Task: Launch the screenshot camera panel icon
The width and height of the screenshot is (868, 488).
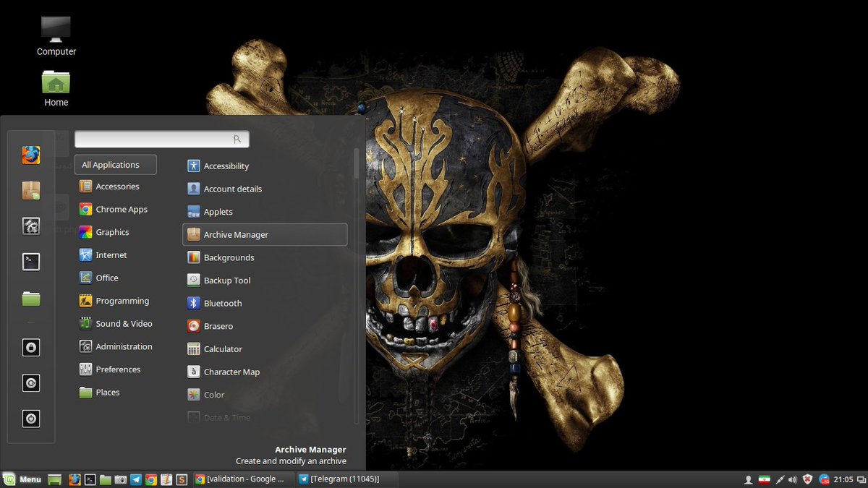Action: pyautogui.click(x=121, y=479)
